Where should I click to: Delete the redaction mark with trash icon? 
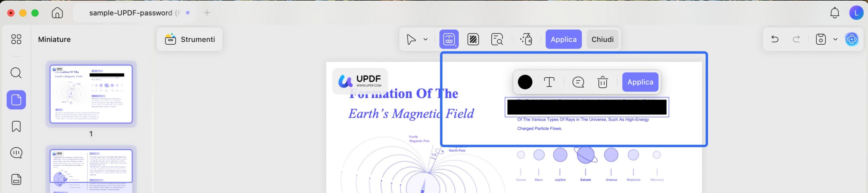coord(603,82)
